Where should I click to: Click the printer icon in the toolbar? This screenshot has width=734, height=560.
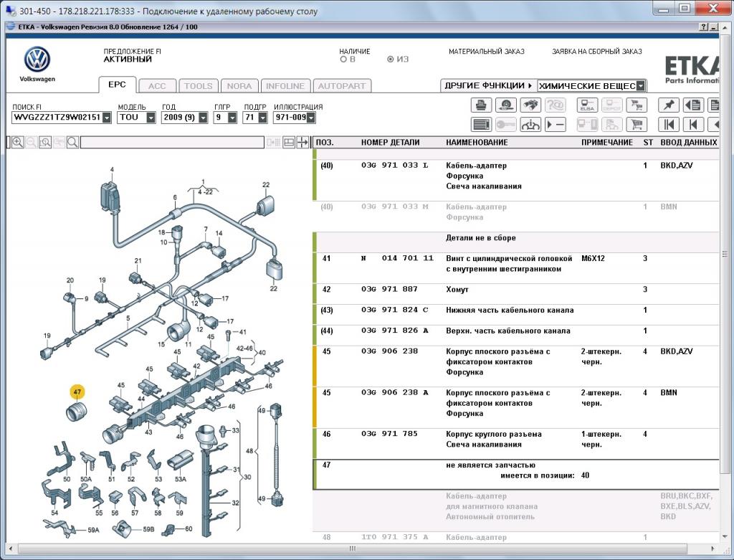pos(481,105)
